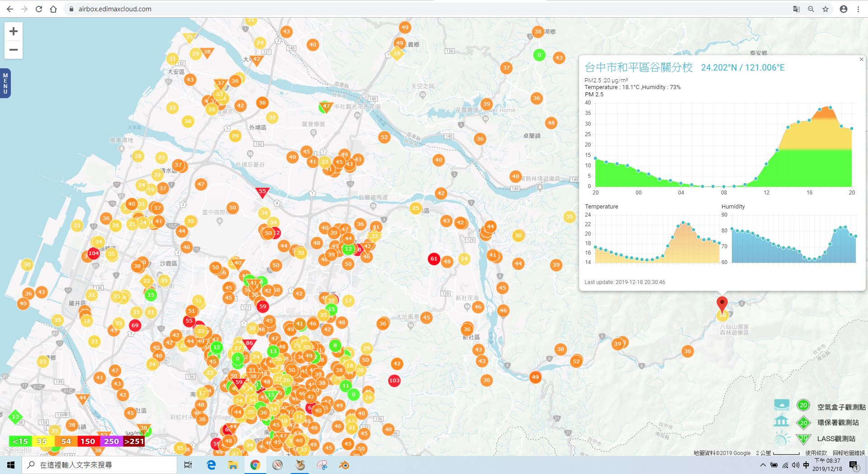Open File Explorer from taskbar
The width and height of the screenshot is (868, 474).
point(233,465)
